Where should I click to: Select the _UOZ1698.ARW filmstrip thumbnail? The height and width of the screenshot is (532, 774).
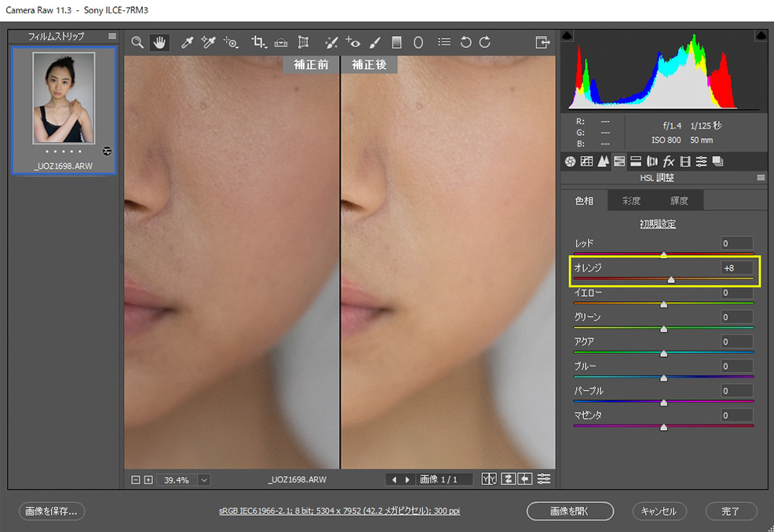point(64,98)
